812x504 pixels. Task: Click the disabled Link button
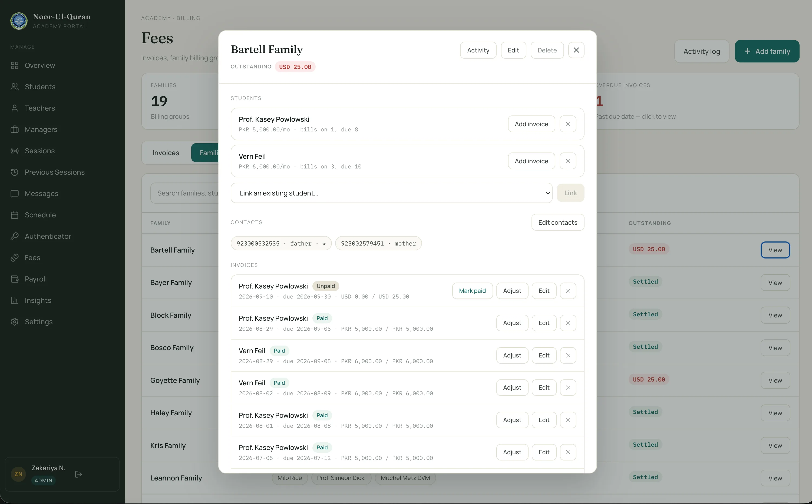pos(570,193)
